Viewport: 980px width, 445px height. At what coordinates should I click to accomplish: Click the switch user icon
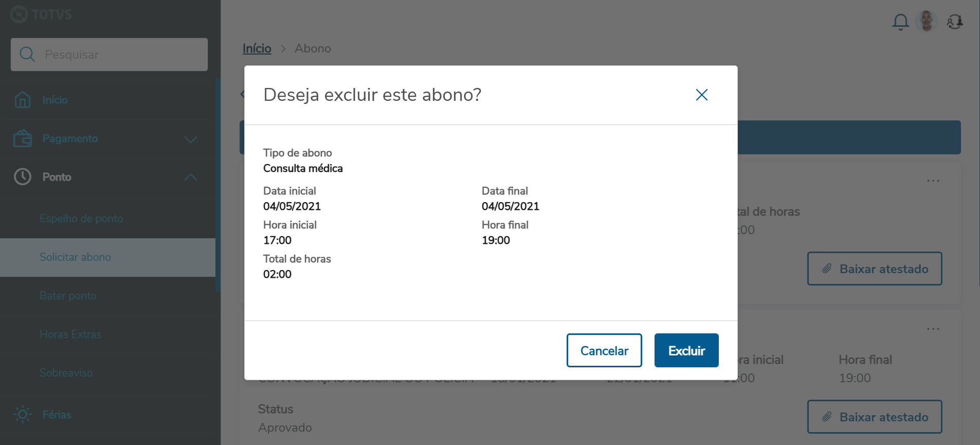(954, 22)
